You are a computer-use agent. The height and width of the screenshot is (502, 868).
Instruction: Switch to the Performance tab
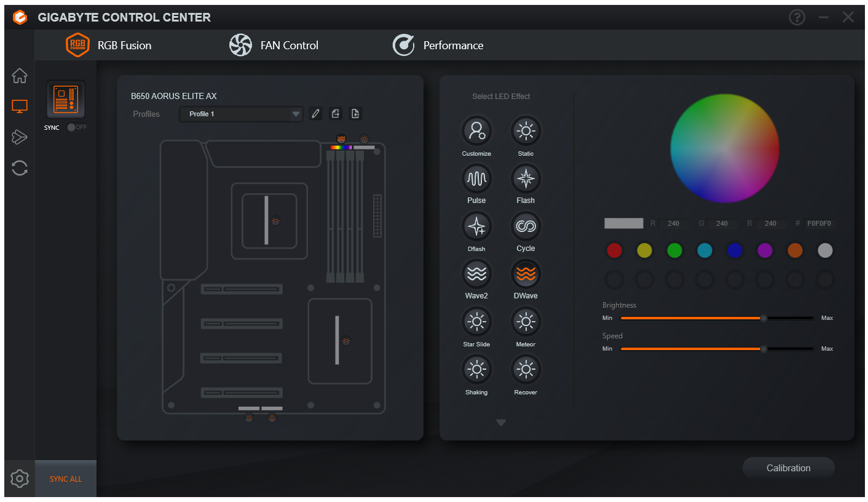(438, 45)
